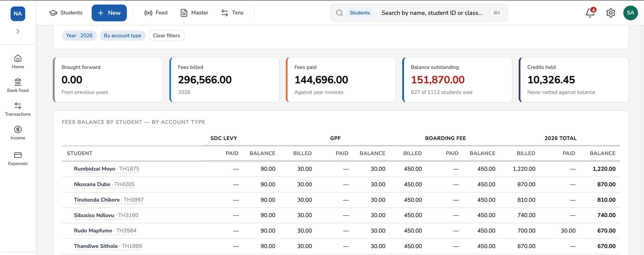644x255 pixels.
Task: Open the Fees billed summary card
Action: pos(224,80)
